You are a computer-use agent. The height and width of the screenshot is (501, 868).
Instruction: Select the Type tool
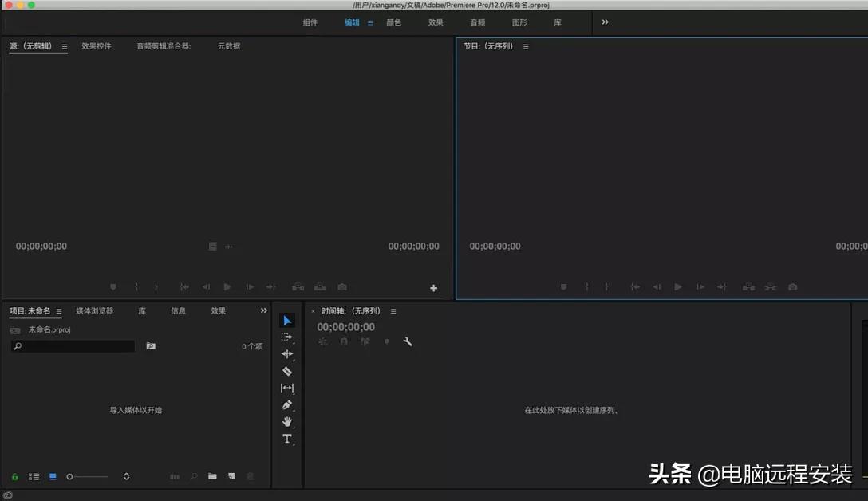pos(287,440)
